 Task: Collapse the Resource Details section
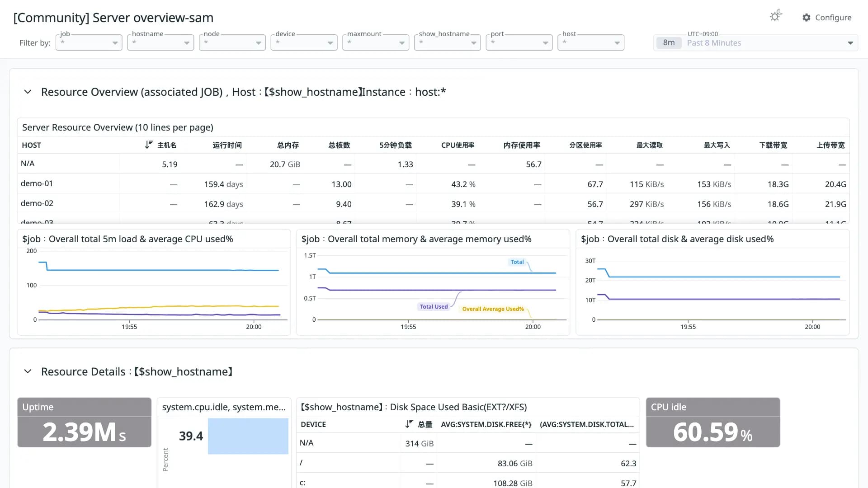(x=28, y=371)
